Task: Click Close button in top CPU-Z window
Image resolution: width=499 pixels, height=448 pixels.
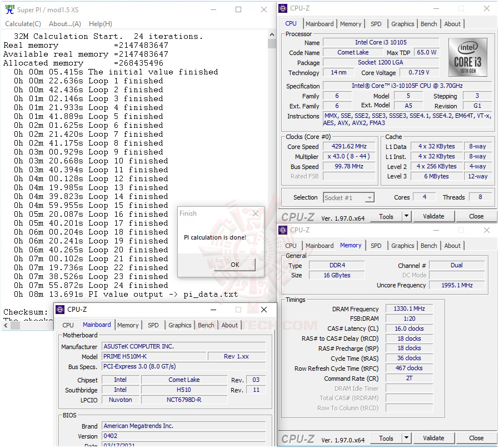Action: click(476, 217)
